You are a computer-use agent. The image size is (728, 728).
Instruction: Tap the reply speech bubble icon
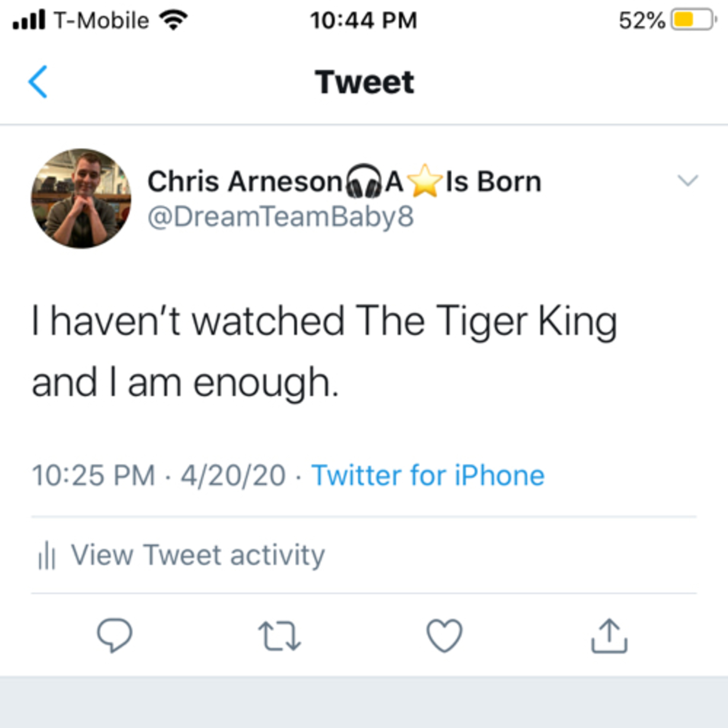point(115,636)
